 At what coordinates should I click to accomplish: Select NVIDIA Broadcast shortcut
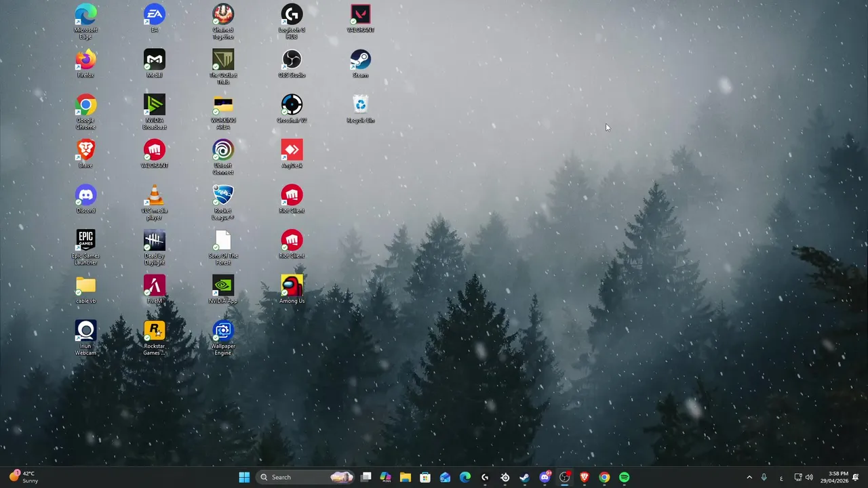click(154, 112)
